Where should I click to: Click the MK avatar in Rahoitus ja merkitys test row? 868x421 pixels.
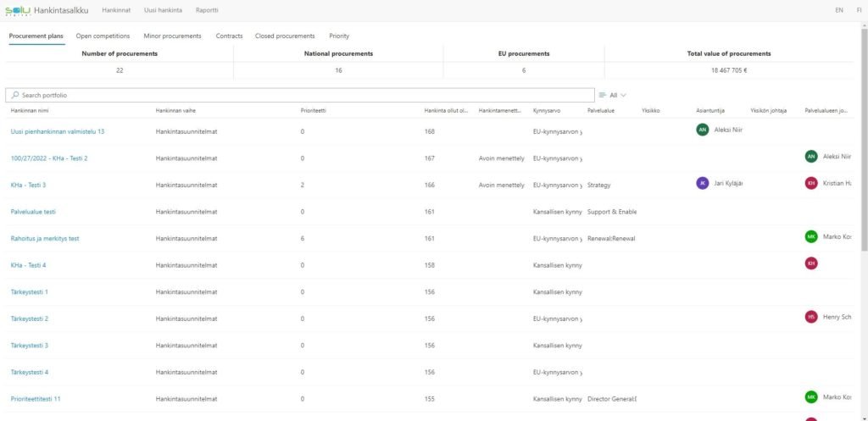pyautogui.click(x=811, y=236)
